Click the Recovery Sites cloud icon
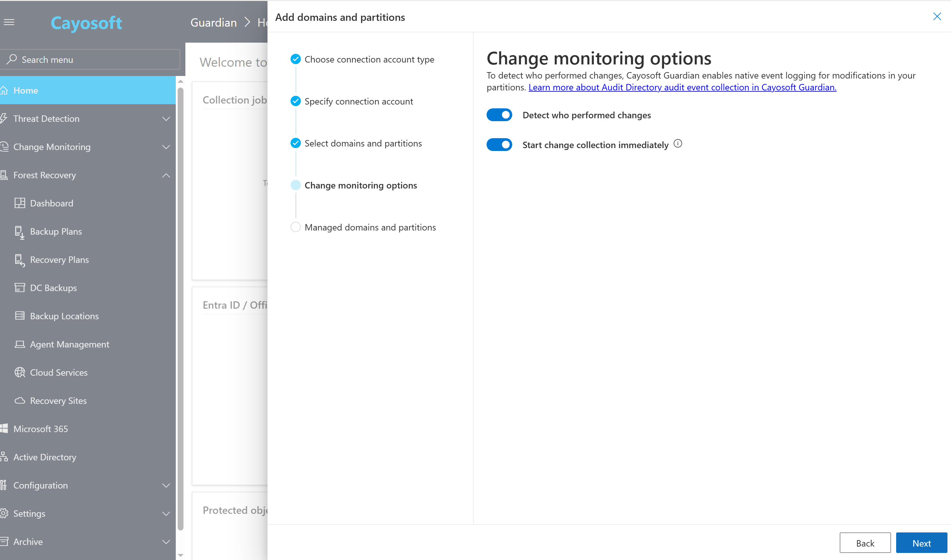 (20, 401)
